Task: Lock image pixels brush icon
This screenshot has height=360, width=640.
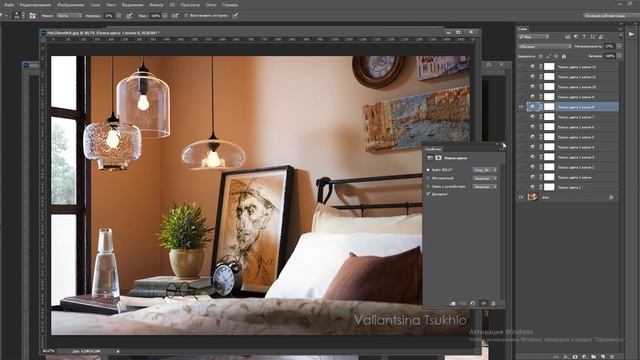Action: point(549,56)
